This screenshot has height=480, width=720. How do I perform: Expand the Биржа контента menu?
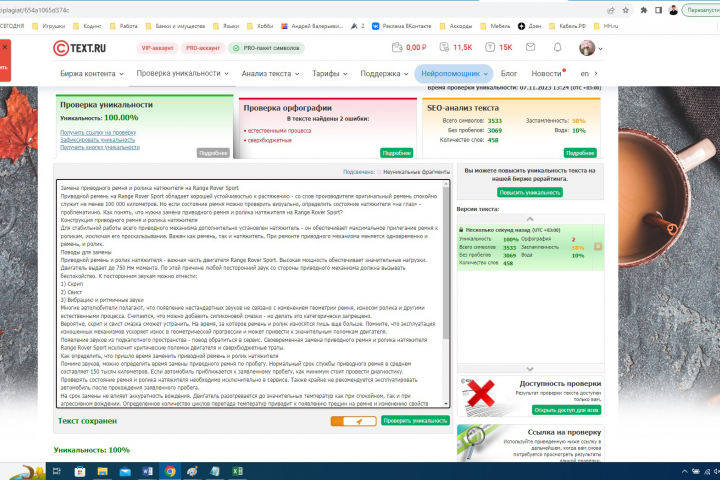(x=92, y=73)
